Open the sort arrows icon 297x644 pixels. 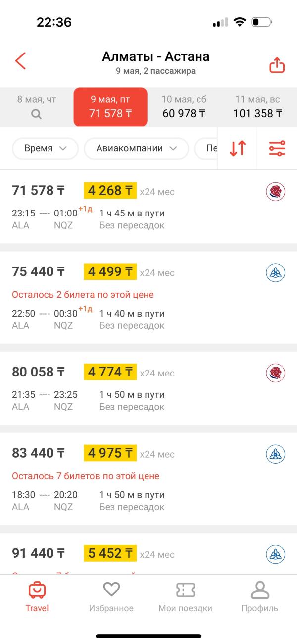(x=238, y=148)
